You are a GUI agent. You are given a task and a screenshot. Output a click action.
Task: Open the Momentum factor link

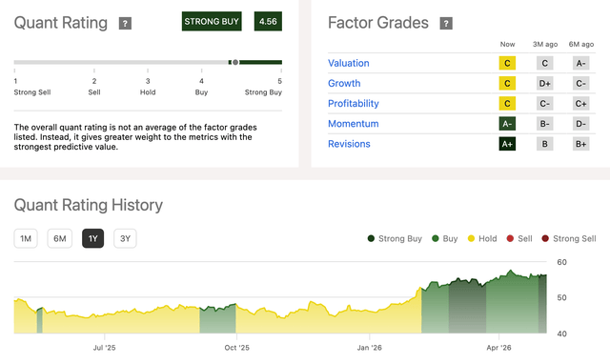(354, 124)
